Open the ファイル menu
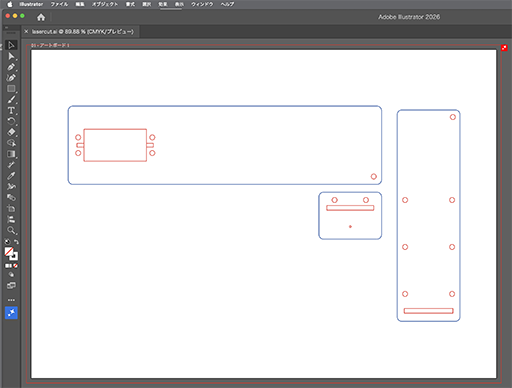Viewport: 512px width, 388px height. click(x=59, y=4)
